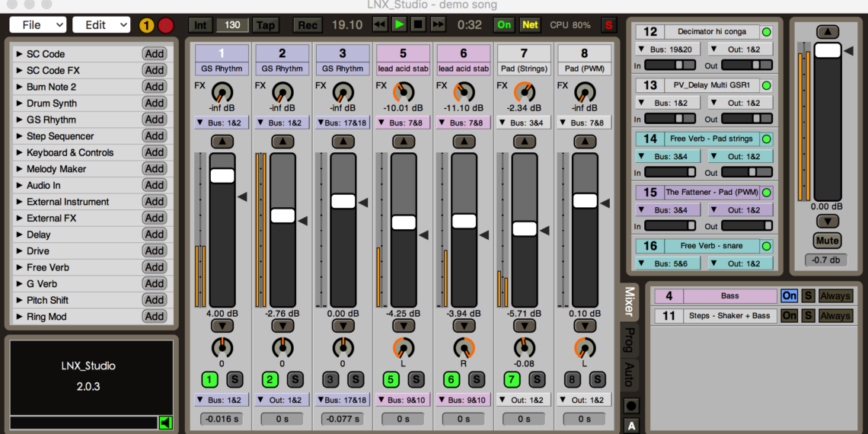Click the fast-forward transport button
868x434 pixels.
click(x=438, y=25)
